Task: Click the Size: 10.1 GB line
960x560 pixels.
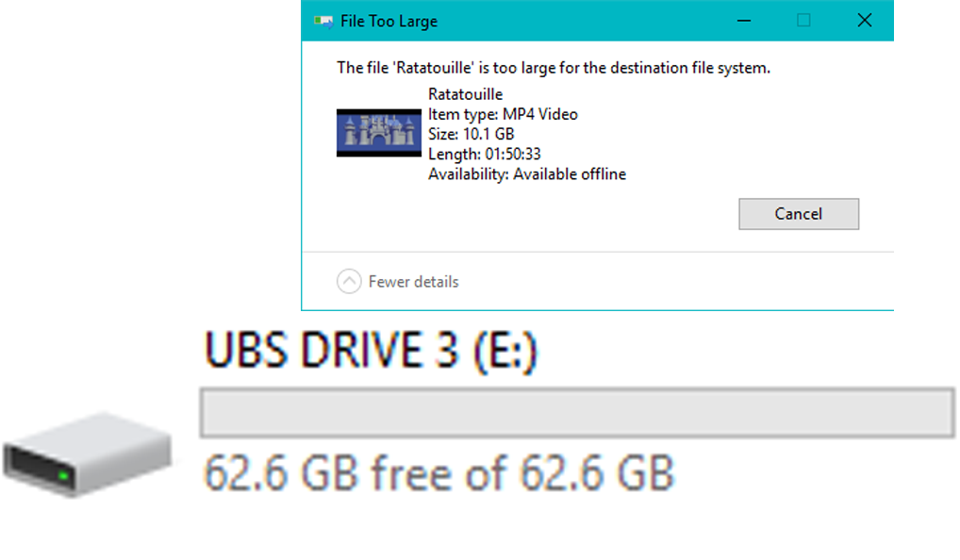Action: coord(471,134)
